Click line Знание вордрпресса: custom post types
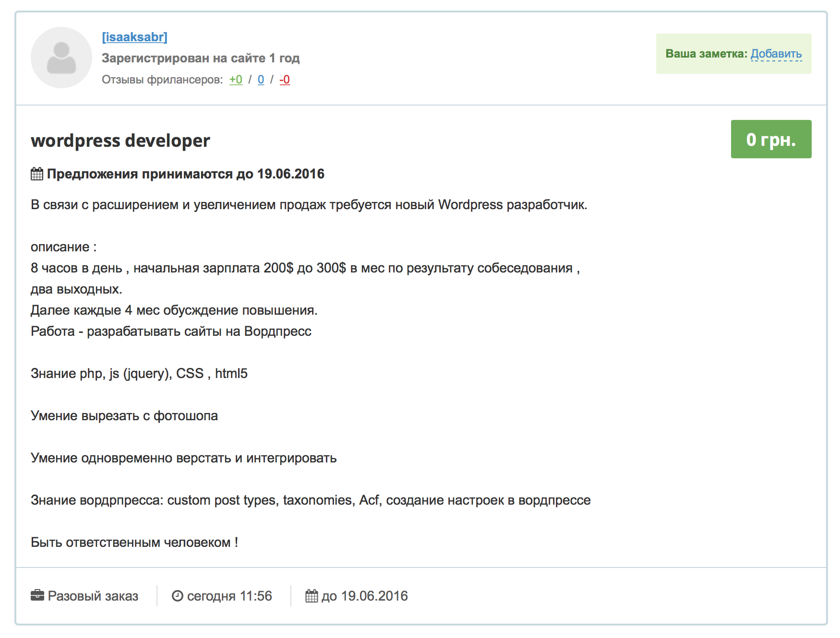 click(311, 500)
